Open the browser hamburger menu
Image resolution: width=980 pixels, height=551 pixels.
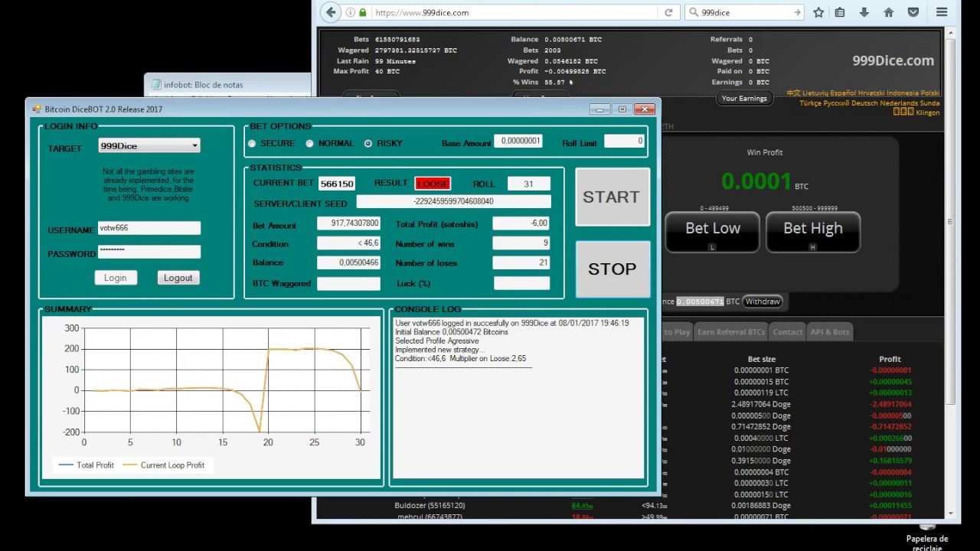point(942,12)
